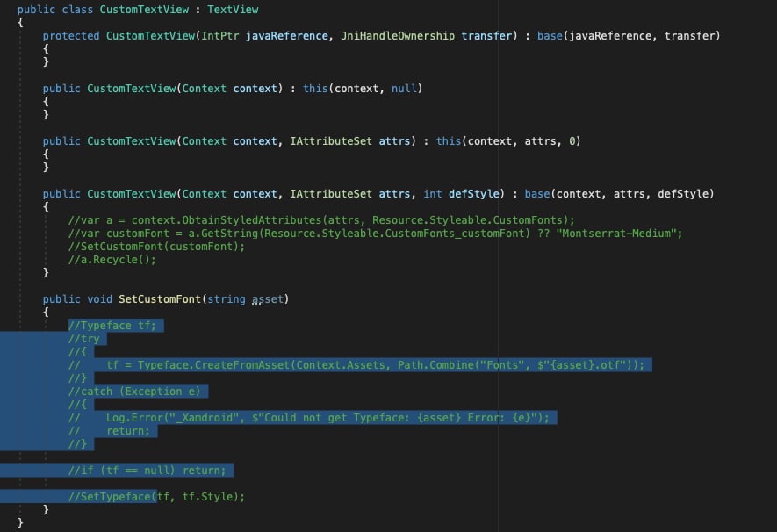
Task: Click the Typeface.CreateFromAsset commented line
Action: (356, 365)
